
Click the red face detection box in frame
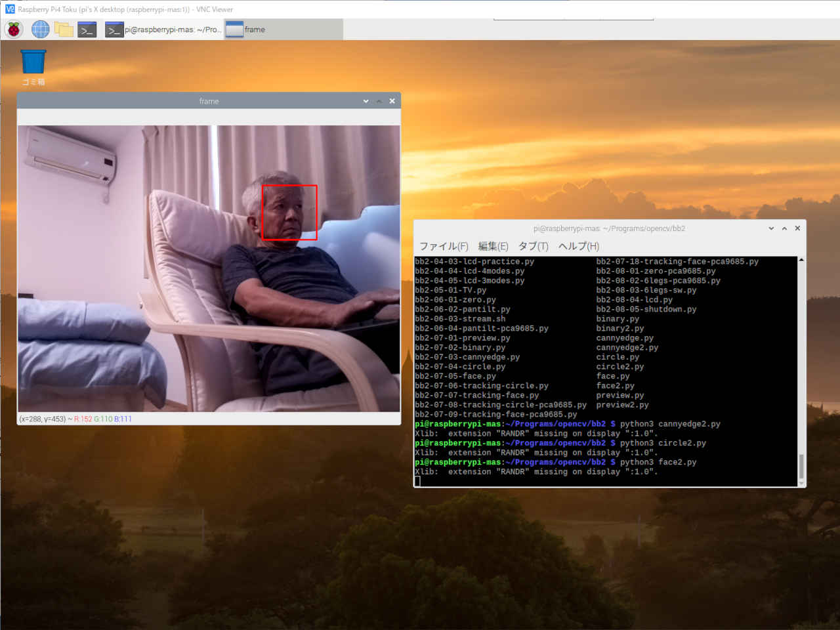point(289,213)
